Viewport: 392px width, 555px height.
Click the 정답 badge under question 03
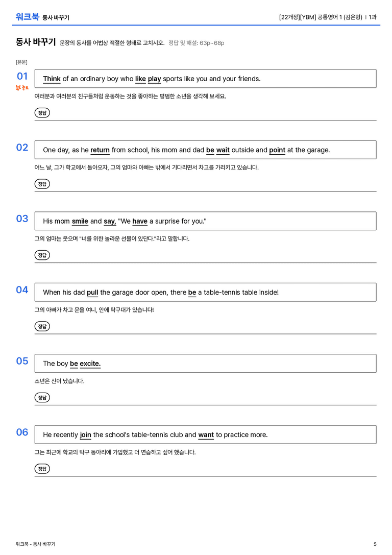(x=42, y=255)
